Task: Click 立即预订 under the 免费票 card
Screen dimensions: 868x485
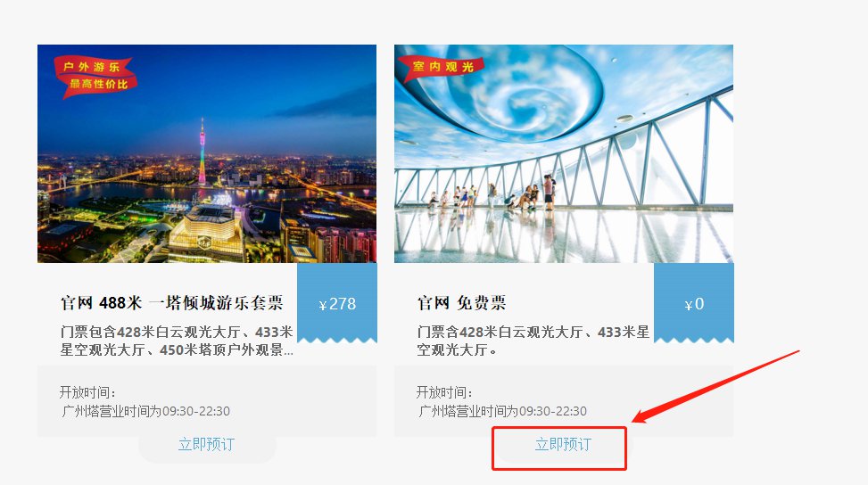Action: pyautogui.click(x=563, y=444)
